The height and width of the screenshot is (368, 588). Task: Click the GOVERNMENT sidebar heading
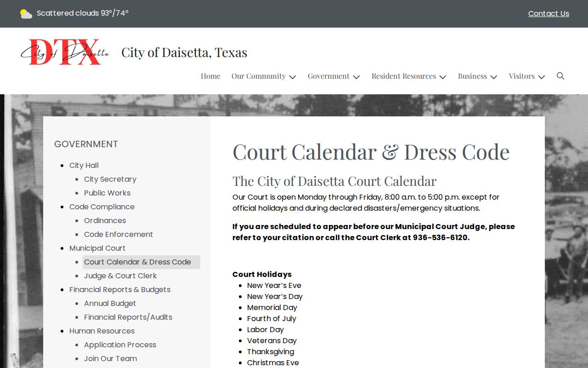(x=86, y=144)
